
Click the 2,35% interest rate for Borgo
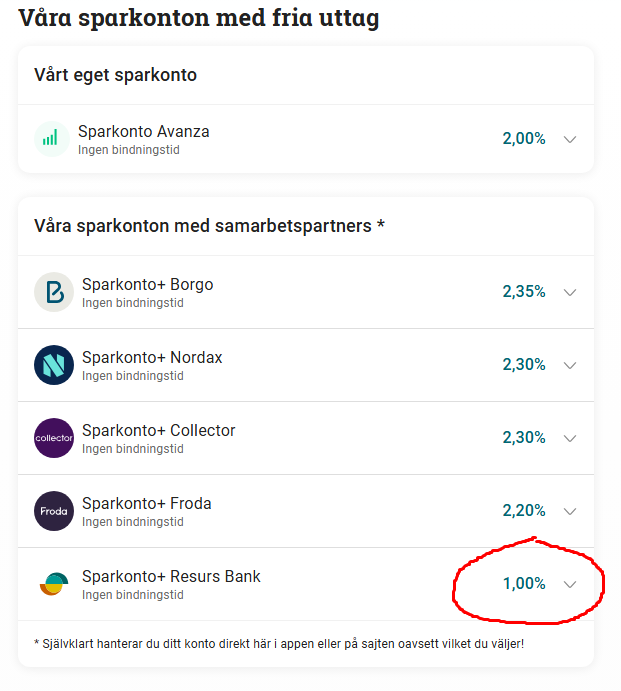point(523,292)
